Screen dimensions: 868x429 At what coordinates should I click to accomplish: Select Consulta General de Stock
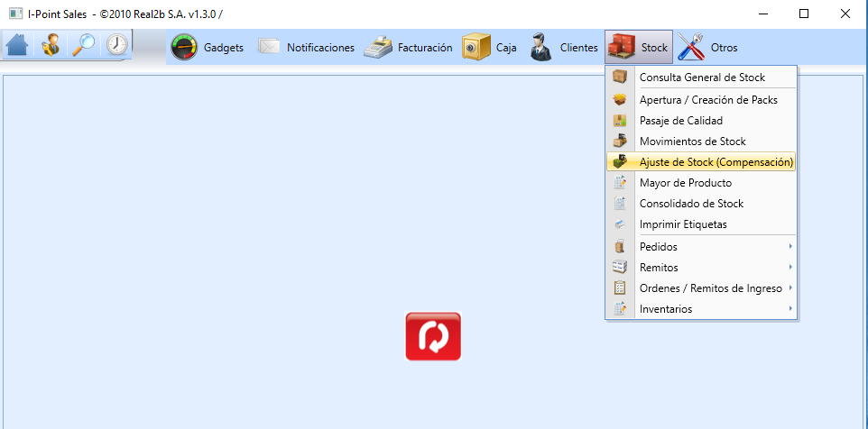[x=701, y=78]
